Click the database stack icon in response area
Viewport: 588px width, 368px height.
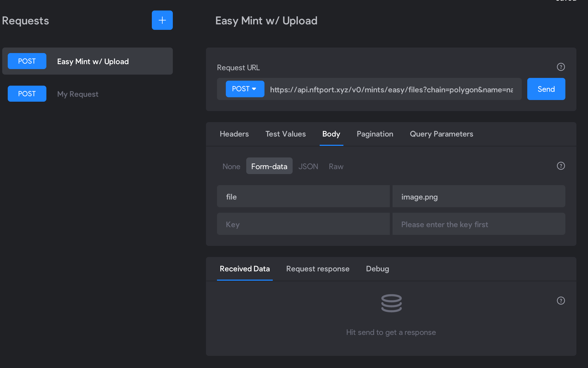[391, 303]
